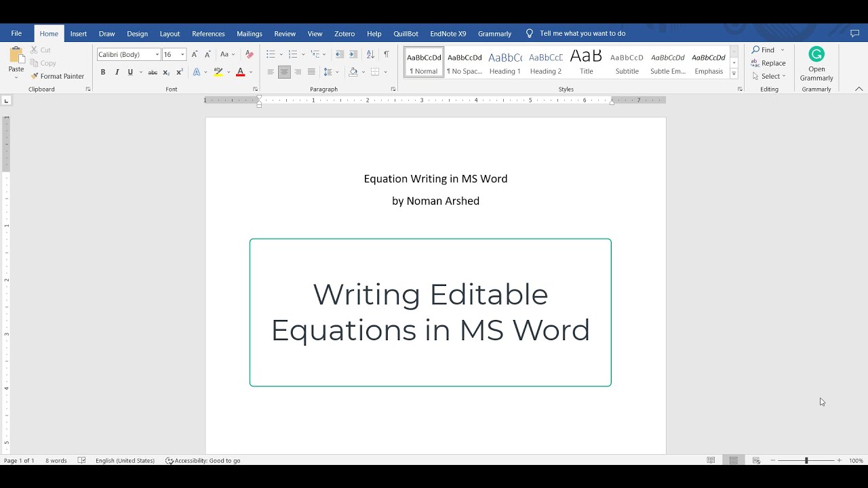The height and width of the screenshot is (488, 868).
Task: Toggle Print Layout view
Action: [734, 460]
